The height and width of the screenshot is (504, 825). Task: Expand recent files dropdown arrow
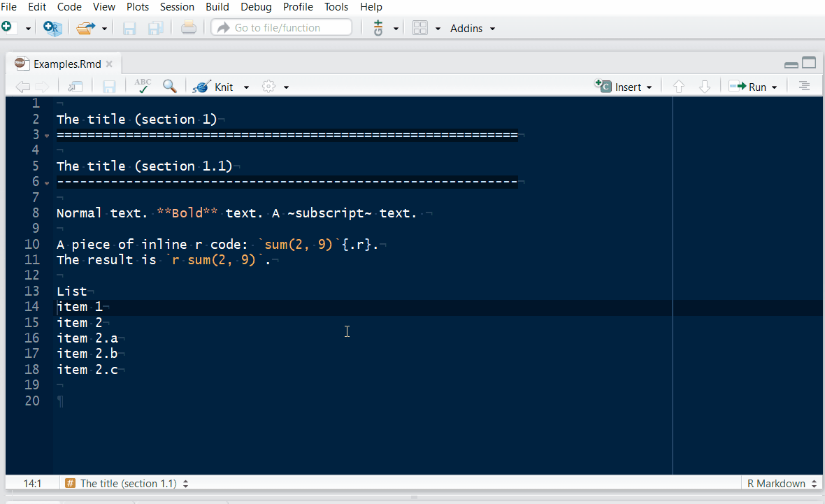click(x=104, y=29)
